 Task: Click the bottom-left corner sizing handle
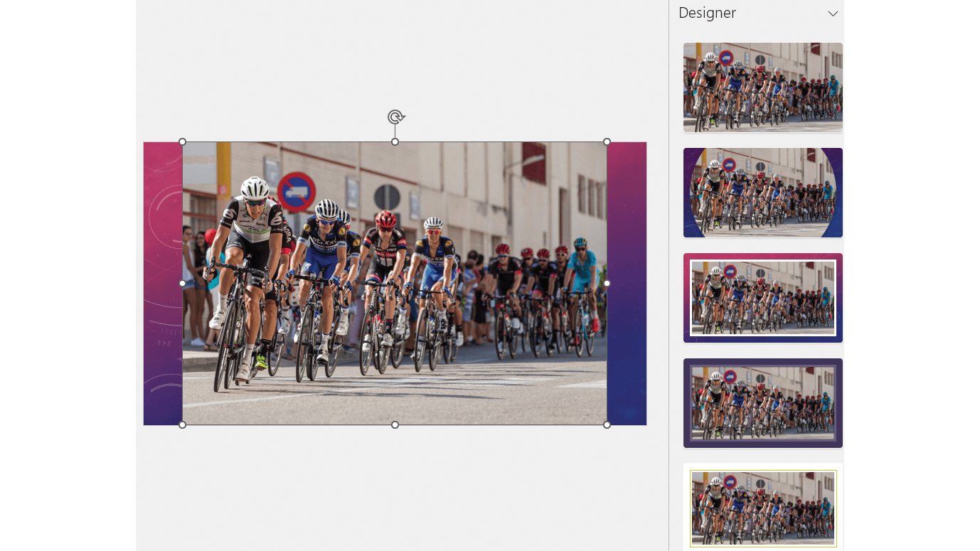tap(183, 424)
